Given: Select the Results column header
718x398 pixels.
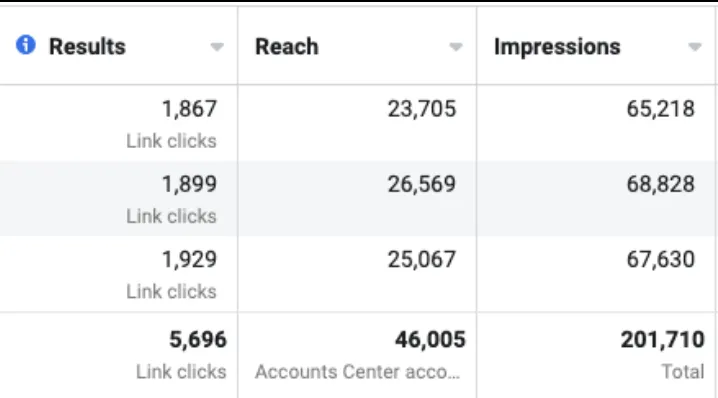Looking at the screenshot, I should 87,46.
